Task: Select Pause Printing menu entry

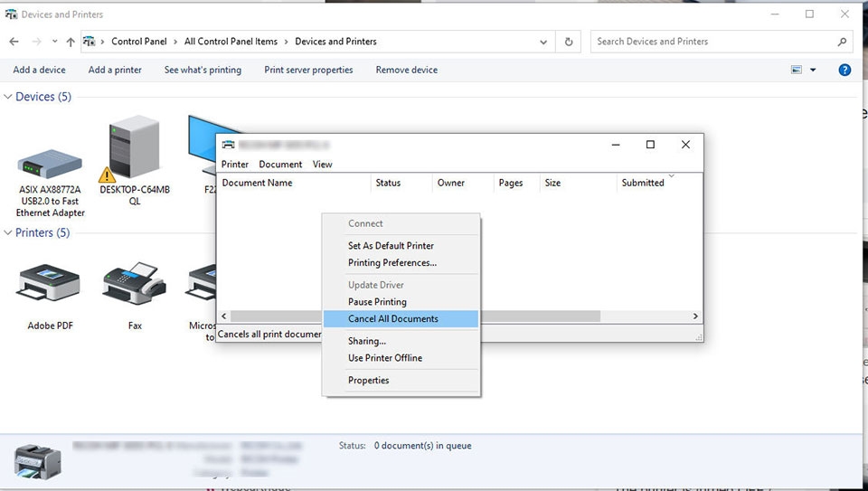Action: point(401,302)
